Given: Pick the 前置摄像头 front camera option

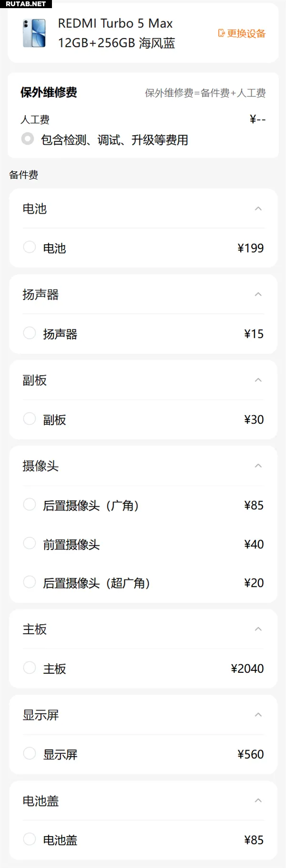Looking at the screenshot, I should 30,544.
